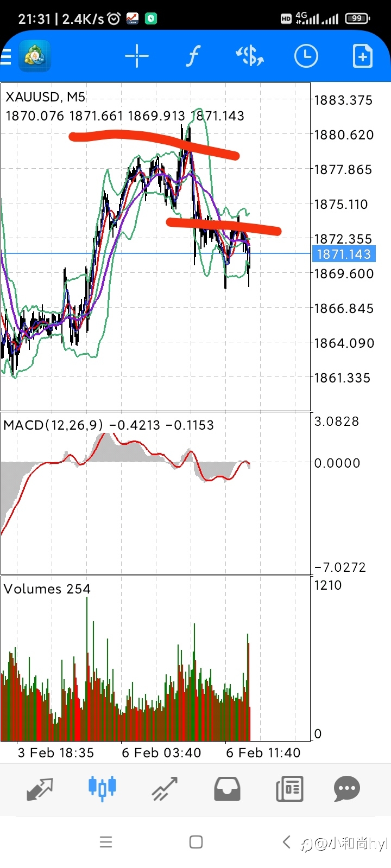
Task: Tap the 1866.845 price scale value
Action: (344, 309)
